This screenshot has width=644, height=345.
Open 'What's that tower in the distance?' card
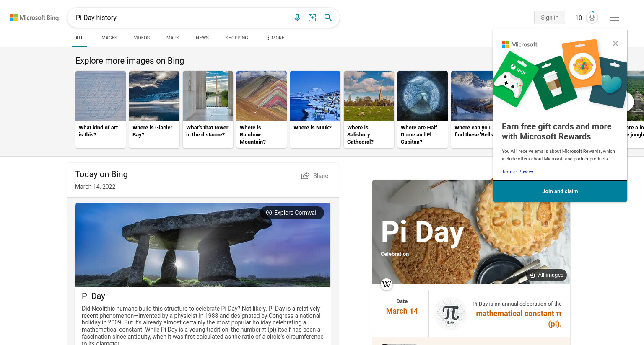click(x=208, y=109)
